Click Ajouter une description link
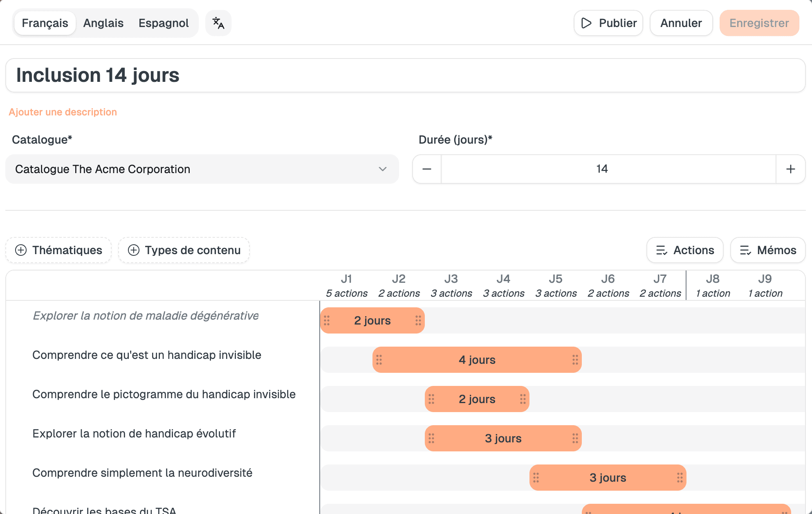 [63, 112]
